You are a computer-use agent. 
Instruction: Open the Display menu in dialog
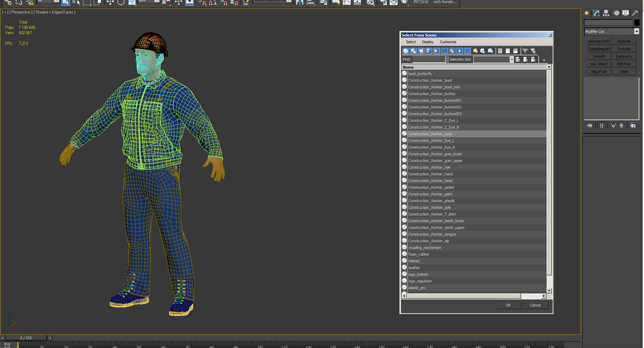tap(428, 42)
